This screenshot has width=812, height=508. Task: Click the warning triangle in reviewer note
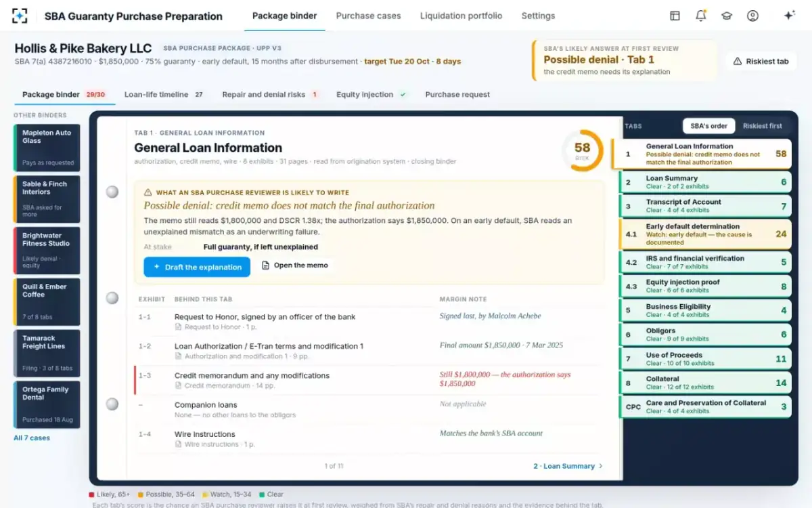149,193
